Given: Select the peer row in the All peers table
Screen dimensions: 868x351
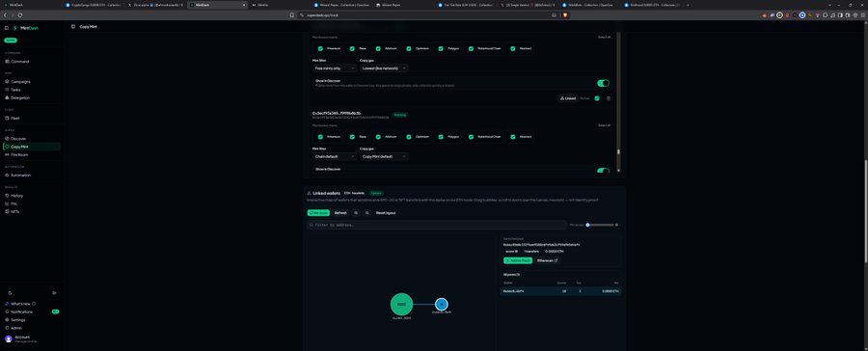Looking at the screenshot, I should (x=560, y=290).
